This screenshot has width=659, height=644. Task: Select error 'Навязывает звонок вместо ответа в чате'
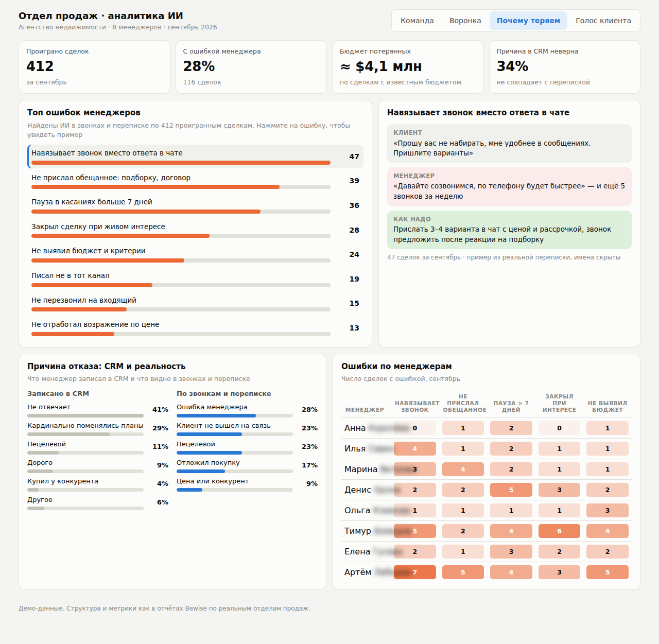tap(195, 156)
